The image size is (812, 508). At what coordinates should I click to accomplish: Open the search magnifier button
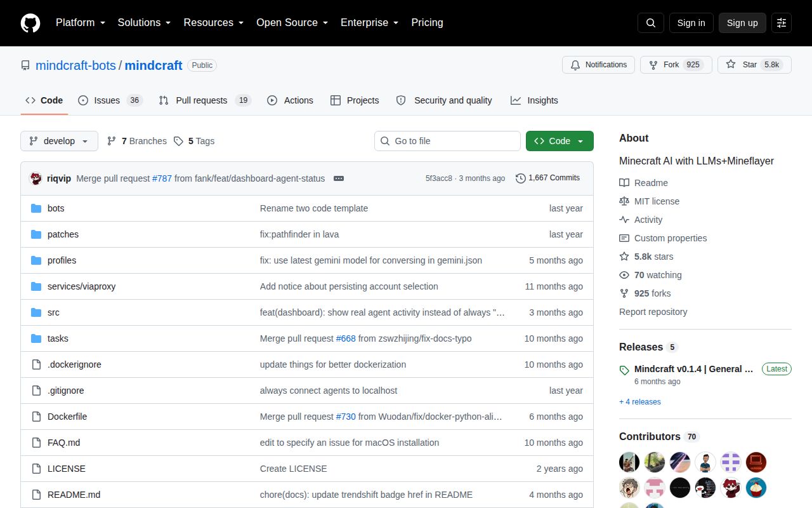click(x=651, y=23)
